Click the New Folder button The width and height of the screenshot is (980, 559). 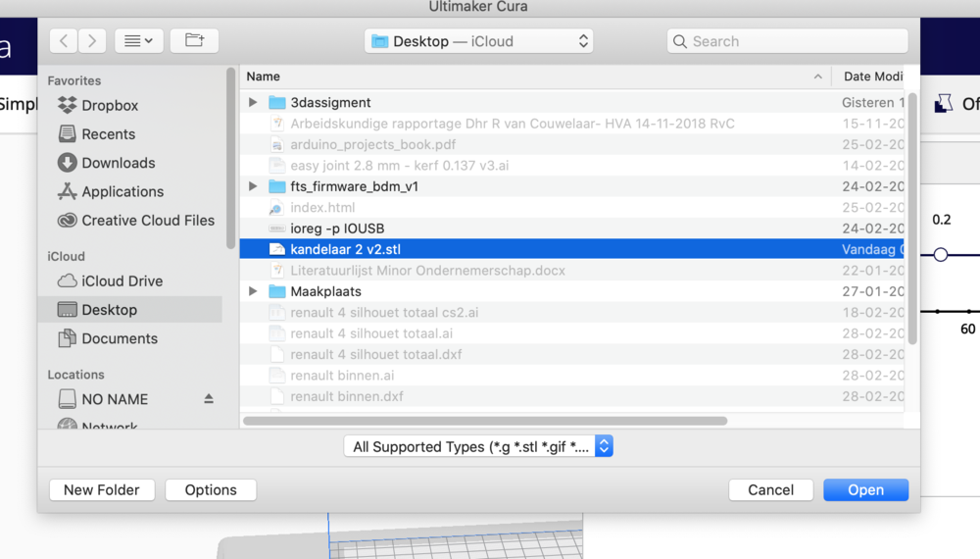pos(102,489)
